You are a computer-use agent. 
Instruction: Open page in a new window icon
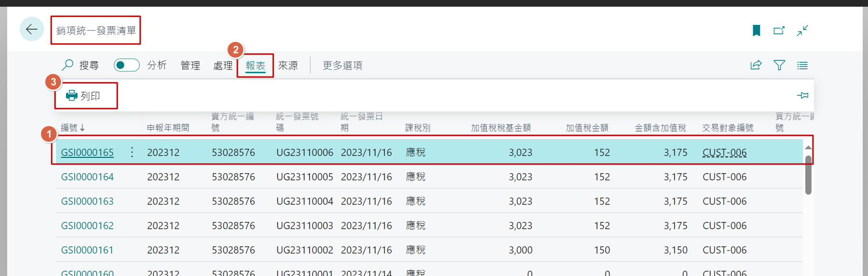coord(779,31)
